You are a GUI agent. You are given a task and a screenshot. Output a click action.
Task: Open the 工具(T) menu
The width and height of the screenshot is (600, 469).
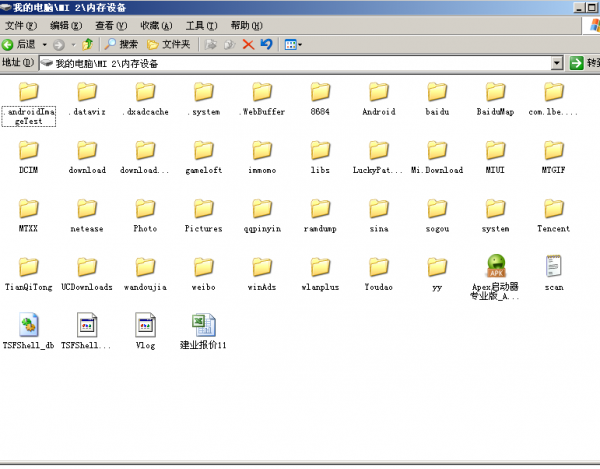coord(201,25)
